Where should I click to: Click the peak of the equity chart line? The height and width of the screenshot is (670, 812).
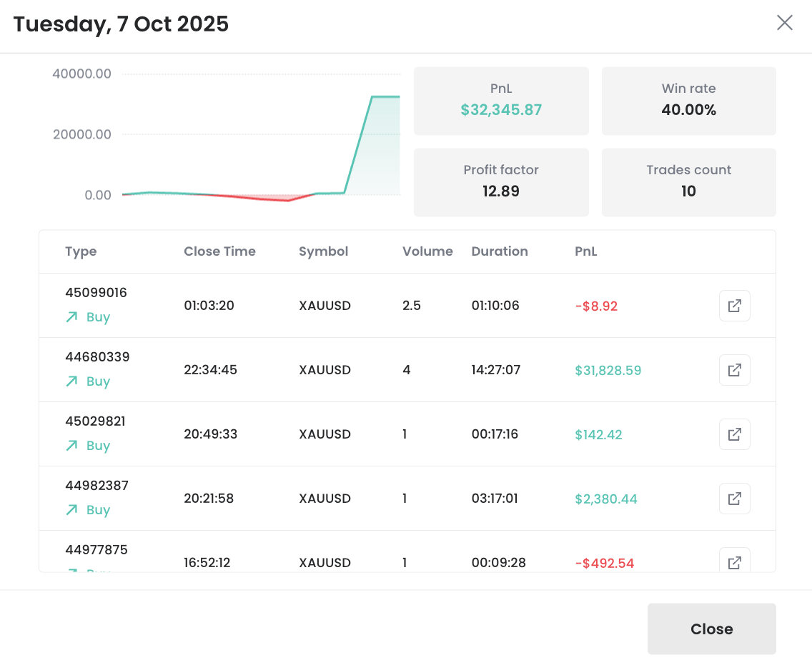pos(372,96)
